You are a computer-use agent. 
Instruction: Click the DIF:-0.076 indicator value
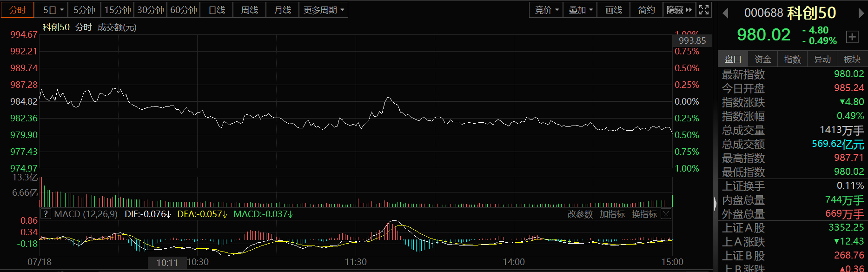(148, 214)
